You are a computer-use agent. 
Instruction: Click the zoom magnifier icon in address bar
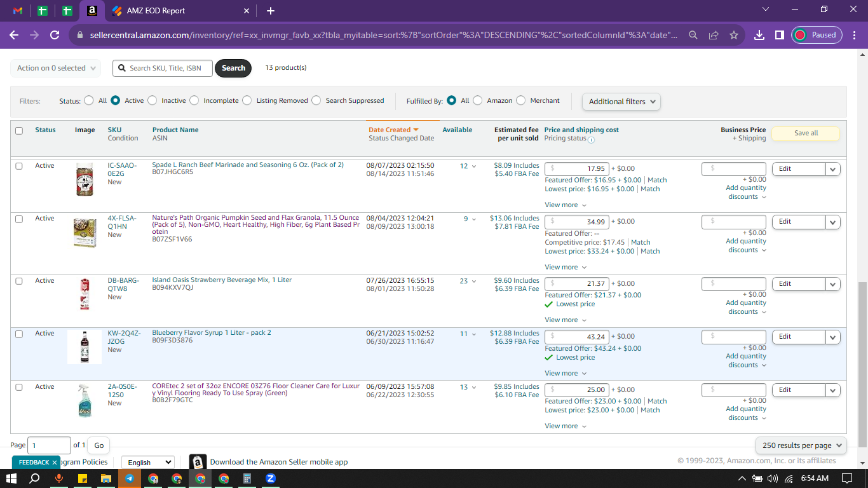click(x=693, y=36)
